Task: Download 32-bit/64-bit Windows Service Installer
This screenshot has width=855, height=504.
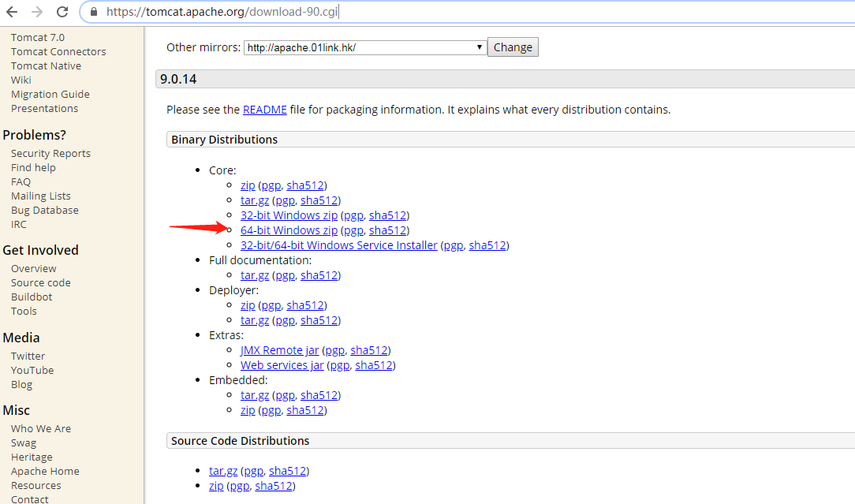Action: [x=338, y=245]
